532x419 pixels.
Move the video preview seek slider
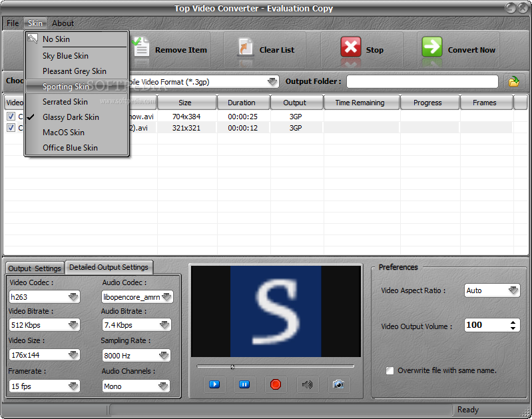pos(232,367)
